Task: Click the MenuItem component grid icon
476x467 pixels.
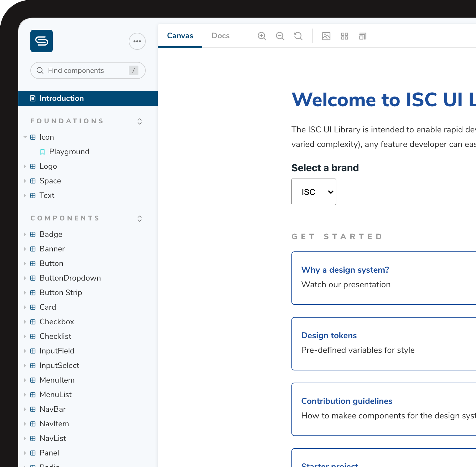Action: click(33, 380)
